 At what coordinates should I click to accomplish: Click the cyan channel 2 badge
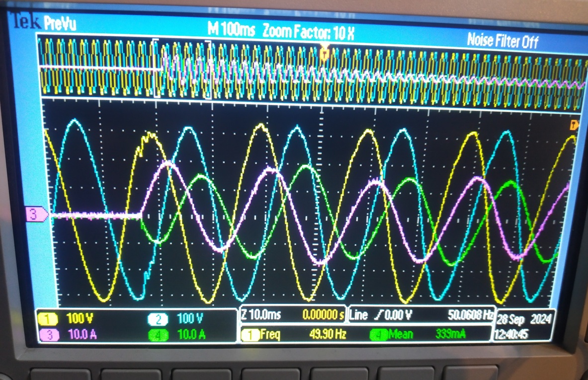point(158,319)
